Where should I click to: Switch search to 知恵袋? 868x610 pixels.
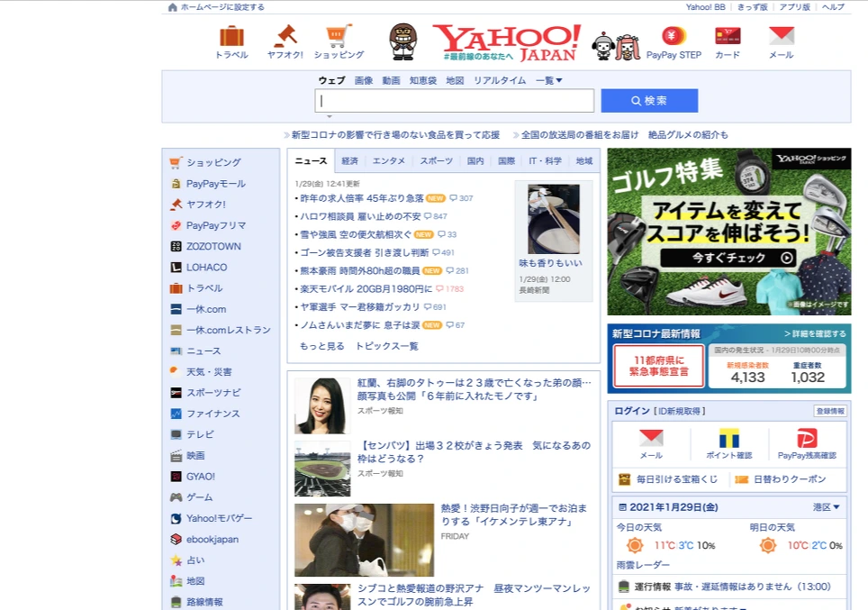point(423,80)
